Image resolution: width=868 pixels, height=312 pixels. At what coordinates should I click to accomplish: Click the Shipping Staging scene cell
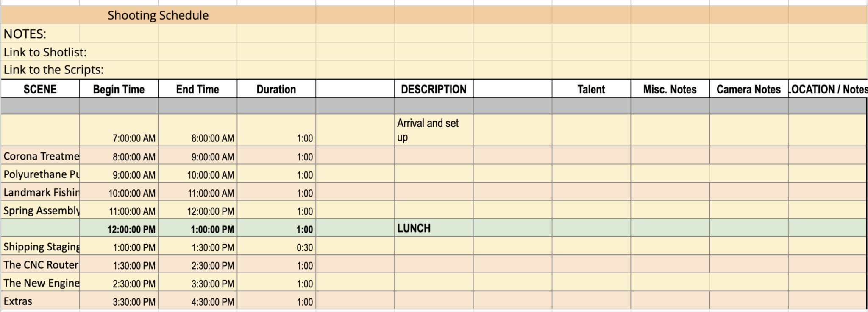point(41,247)
